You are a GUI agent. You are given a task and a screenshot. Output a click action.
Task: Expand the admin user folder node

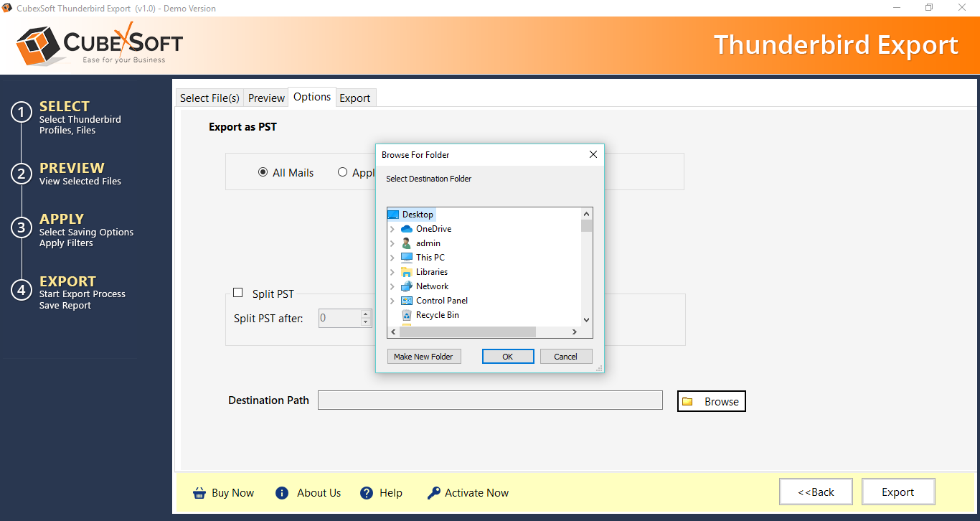click(392, 243)
